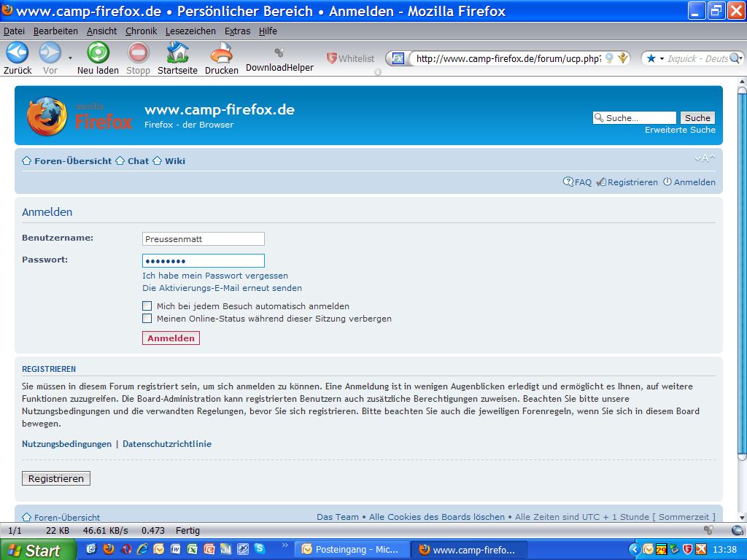Image resolution: width=747 pixels, height=560 pixels.
Task: Launch Internet Explorer from quick launch
Action: [x=142, y=549]
